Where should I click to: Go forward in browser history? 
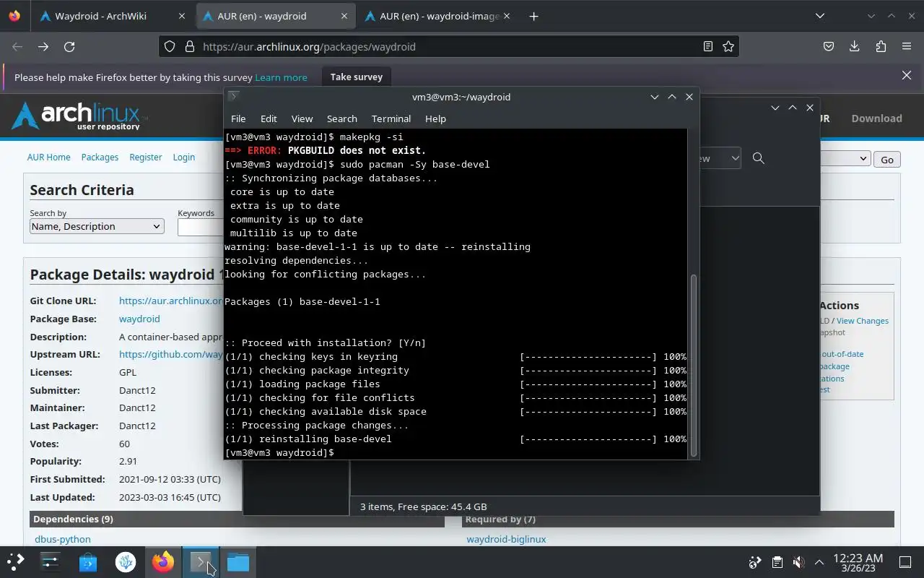(x=43, y=46)
